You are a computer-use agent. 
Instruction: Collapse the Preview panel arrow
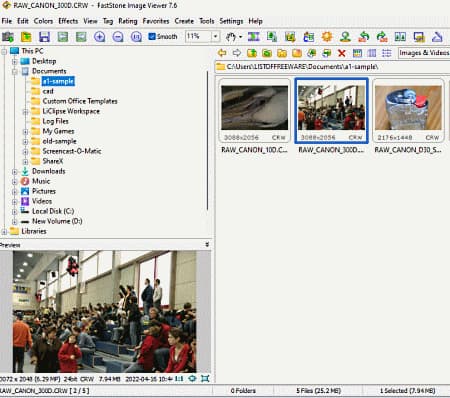point(207,245)
